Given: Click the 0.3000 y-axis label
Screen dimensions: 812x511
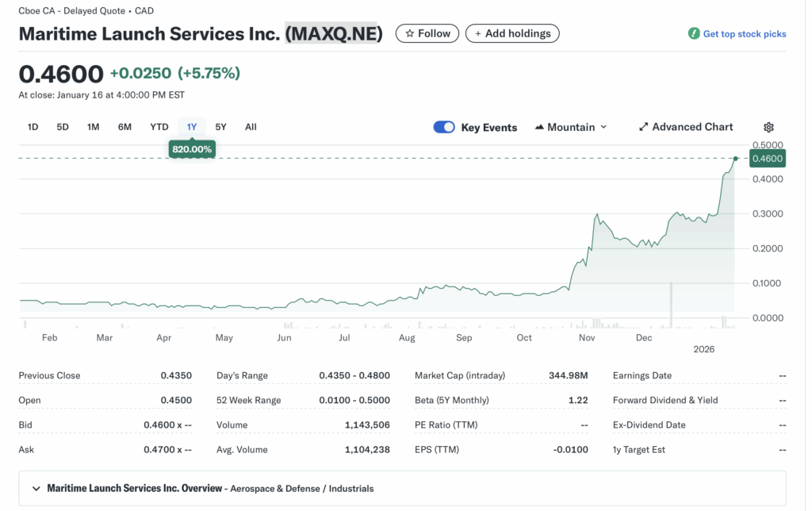Looking at the screenshot, I should click(x=768, y=213).
